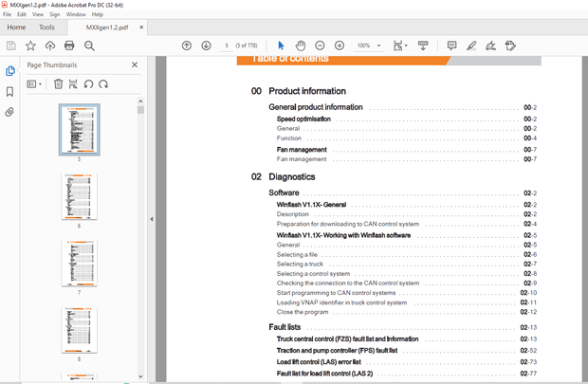588x384 pixels.
Task: Open the 100% zoom level dropdown
Action: pos(377,46)
